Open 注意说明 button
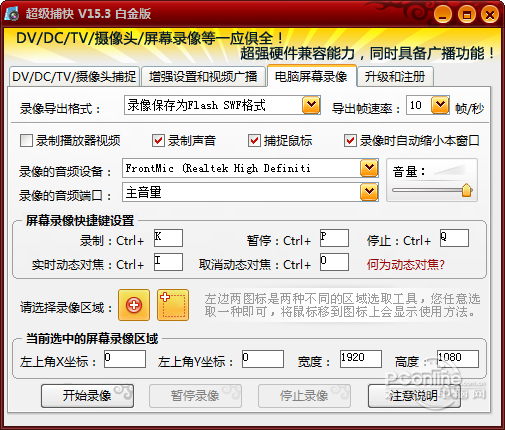The width and height of the screenshot is (505, 430). 414,396
